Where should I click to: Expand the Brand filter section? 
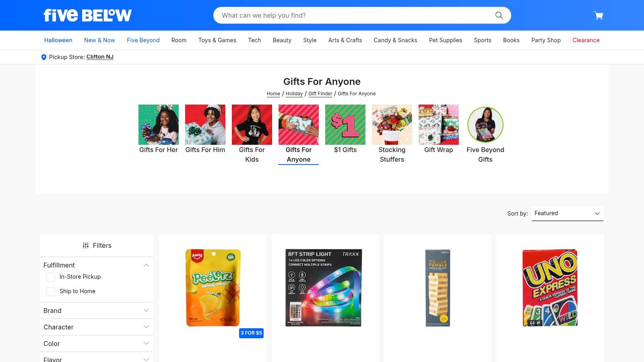(97, 311)
